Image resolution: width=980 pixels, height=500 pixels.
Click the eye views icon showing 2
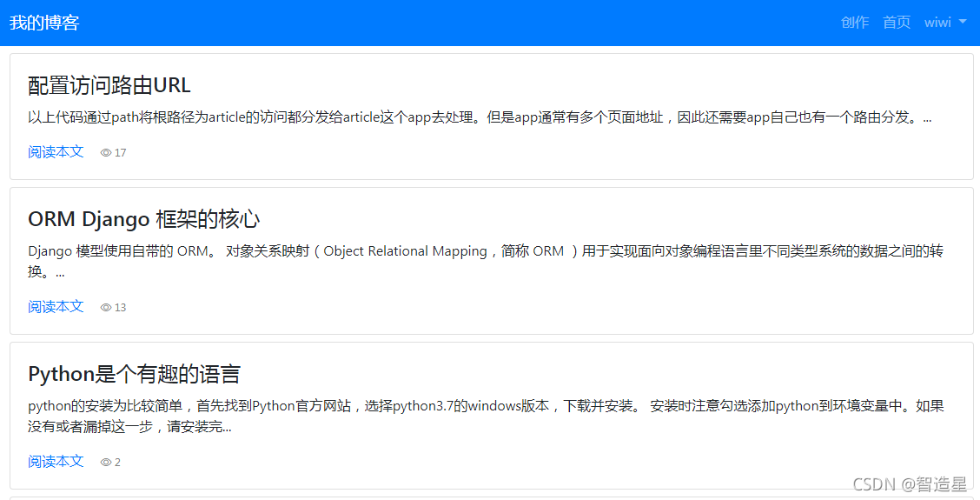[x=106, y=462]
